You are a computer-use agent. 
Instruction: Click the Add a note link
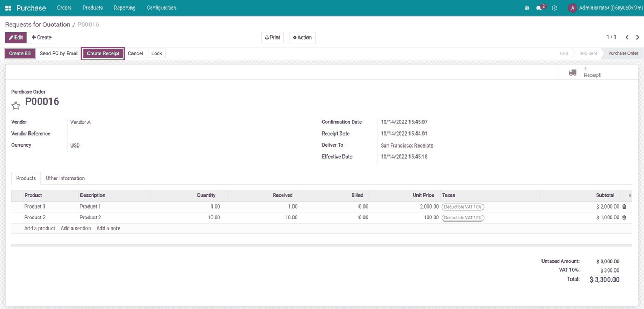[x=108, y=229]
